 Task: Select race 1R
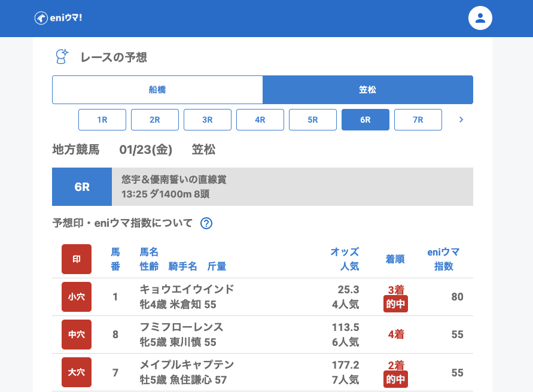click(102, 120)
